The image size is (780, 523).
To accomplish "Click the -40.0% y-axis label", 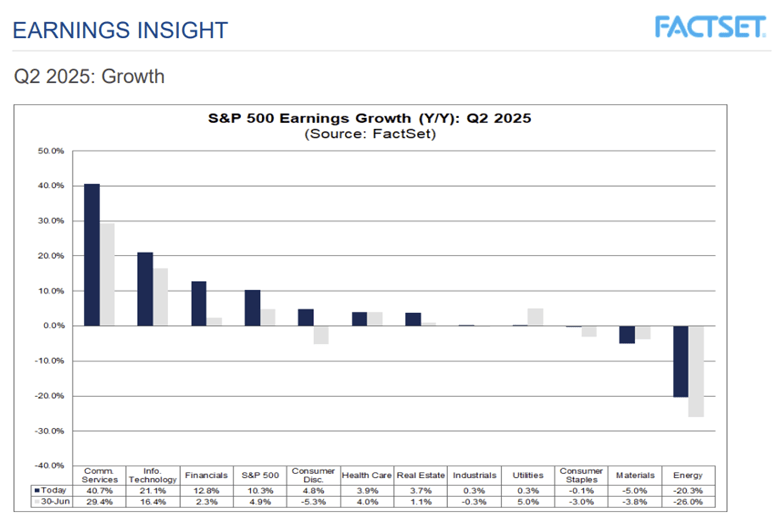I will [x=49, y=466].
